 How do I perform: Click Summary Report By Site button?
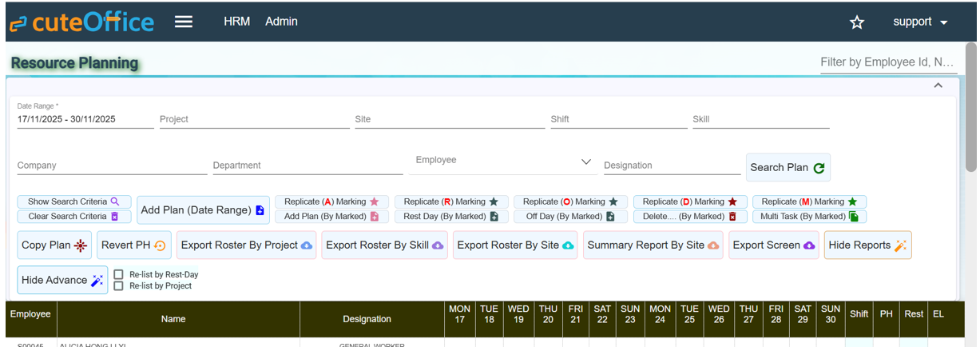tap(653, 245)
